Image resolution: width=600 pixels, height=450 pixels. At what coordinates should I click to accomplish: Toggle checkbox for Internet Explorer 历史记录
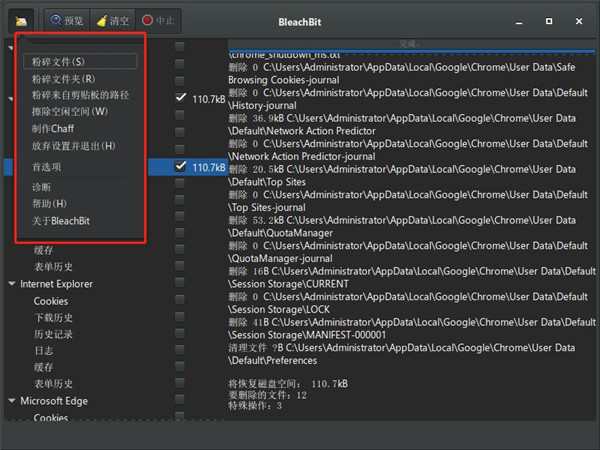click(180, 333)
